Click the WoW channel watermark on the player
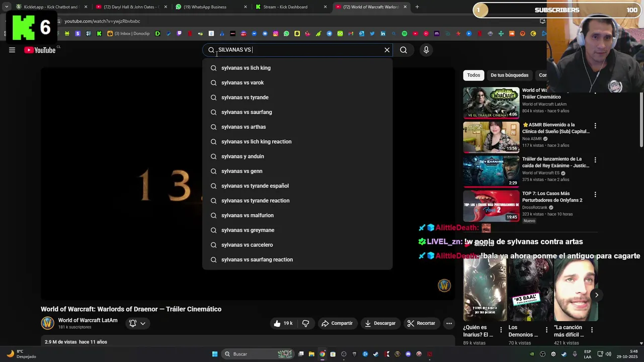The image size is (644, 362). coord(444,286)
